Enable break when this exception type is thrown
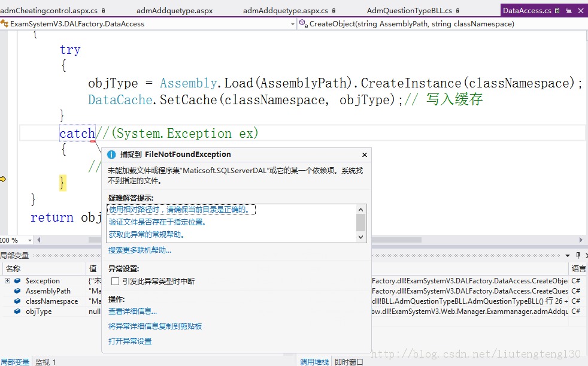This screenshot has width=588, height=366. click(x=116, y=282)
